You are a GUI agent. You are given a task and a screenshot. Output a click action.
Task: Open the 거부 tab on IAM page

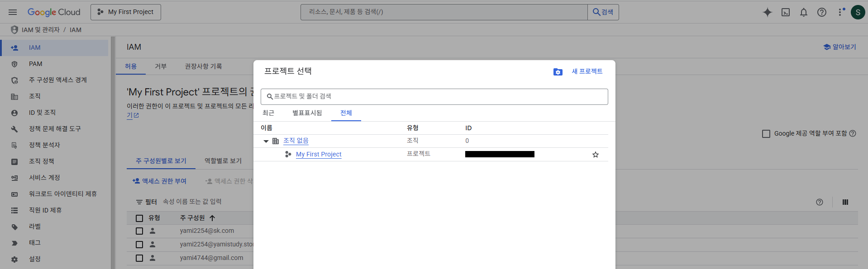click(161, 66)
